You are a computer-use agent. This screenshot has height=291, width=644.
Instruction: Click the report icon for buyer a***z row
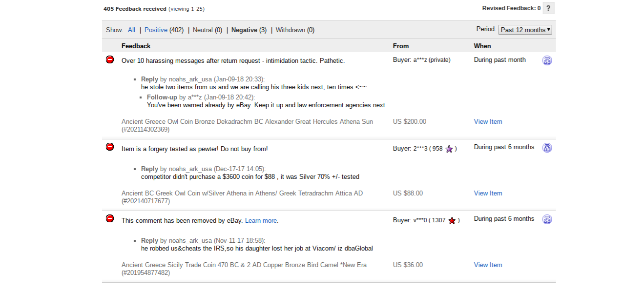pyautogui.click(x=547, y=60)
